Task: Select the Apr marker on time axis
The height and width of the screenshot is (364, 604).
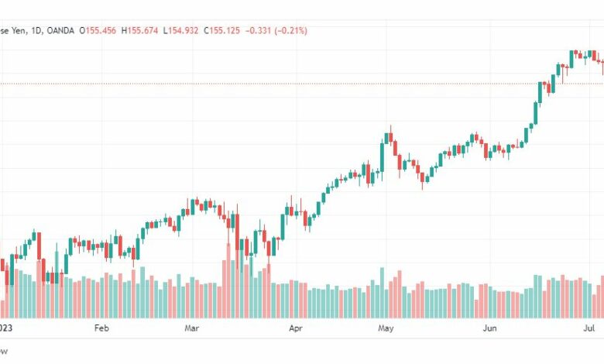Action: coord(296,328)
